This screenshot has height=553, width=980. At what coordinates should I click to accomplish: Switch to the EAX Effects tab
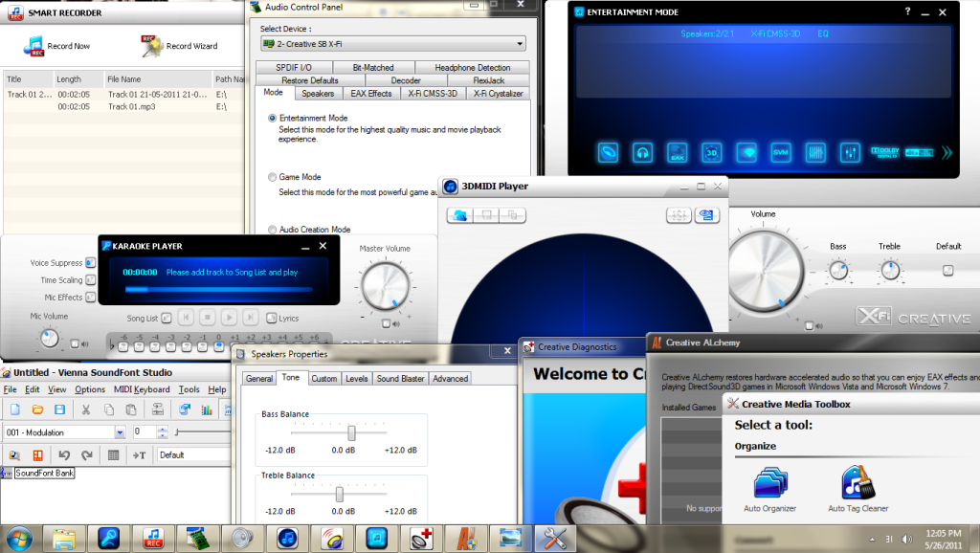(x=371, y=94)
